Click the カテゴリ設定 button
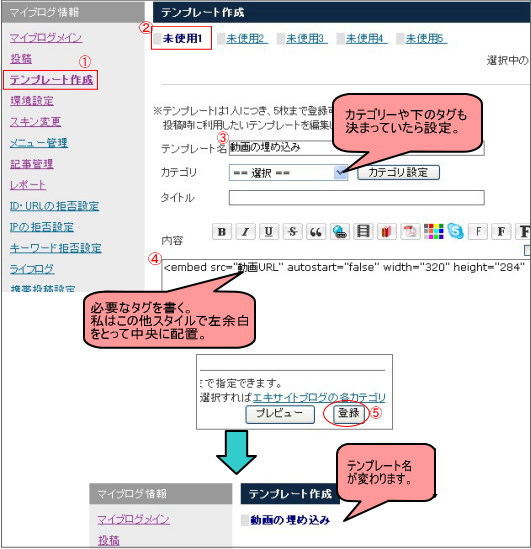 pos(398,173)
